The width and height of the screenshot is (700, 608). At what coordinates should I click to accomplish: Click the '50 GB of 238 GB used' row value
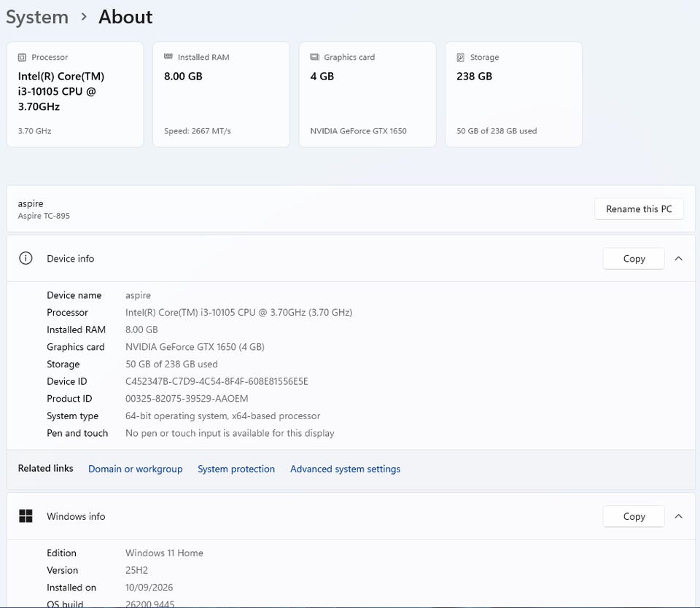[x=171, y=364]
